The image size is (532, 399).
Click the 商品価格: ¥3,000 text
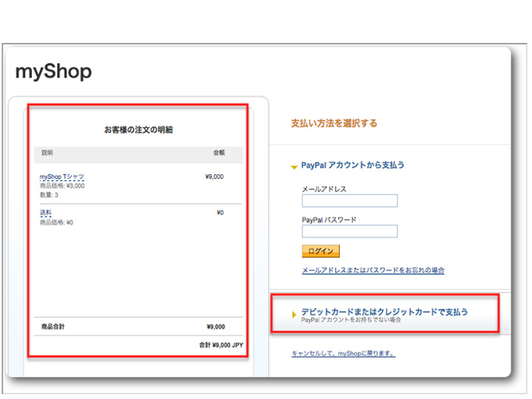coord(62,186)
